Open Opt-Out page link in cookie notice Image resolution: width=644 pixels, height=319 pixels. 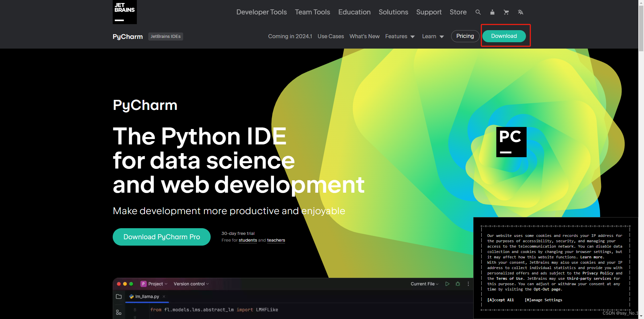coord(547,289)
